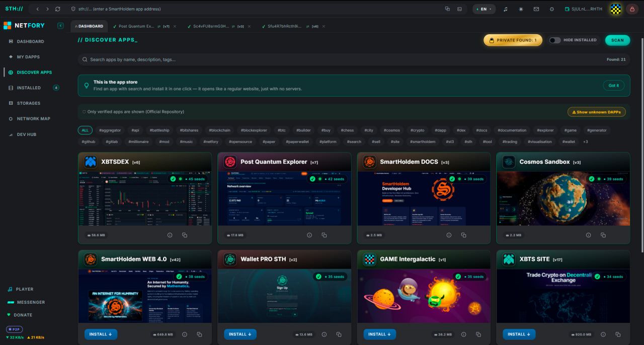Expand the +3 more tags
Image resolution: width=644 pixels, height=345 pixels.
coord(585,142)
